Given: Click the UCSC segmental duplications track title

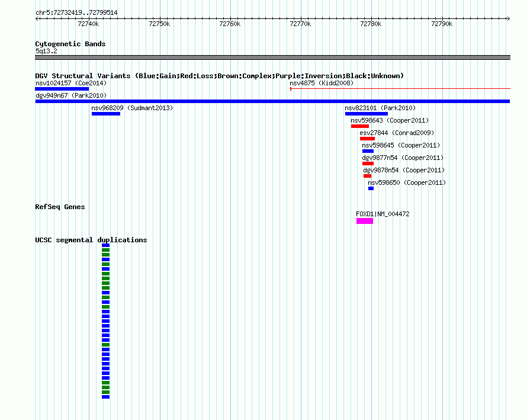Looking at the screenshot, I should (91, 240).
